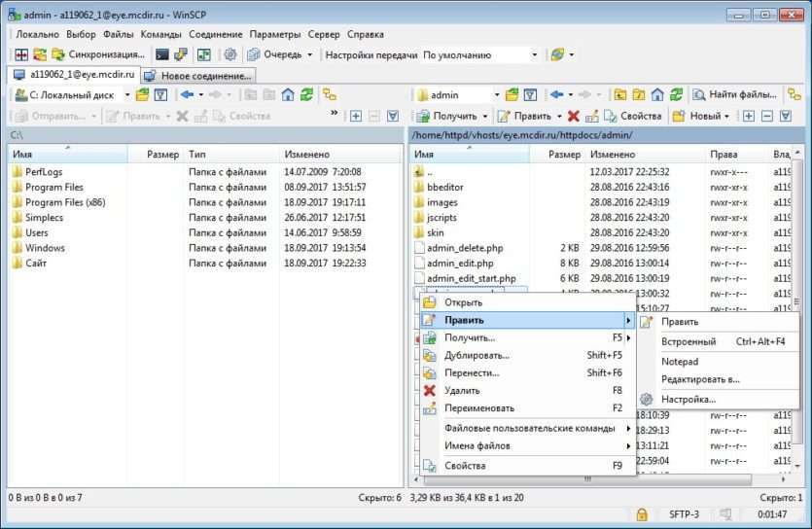Click the Preferences gear icon in main toolbar
812x529 pixels.
(230, 54)
